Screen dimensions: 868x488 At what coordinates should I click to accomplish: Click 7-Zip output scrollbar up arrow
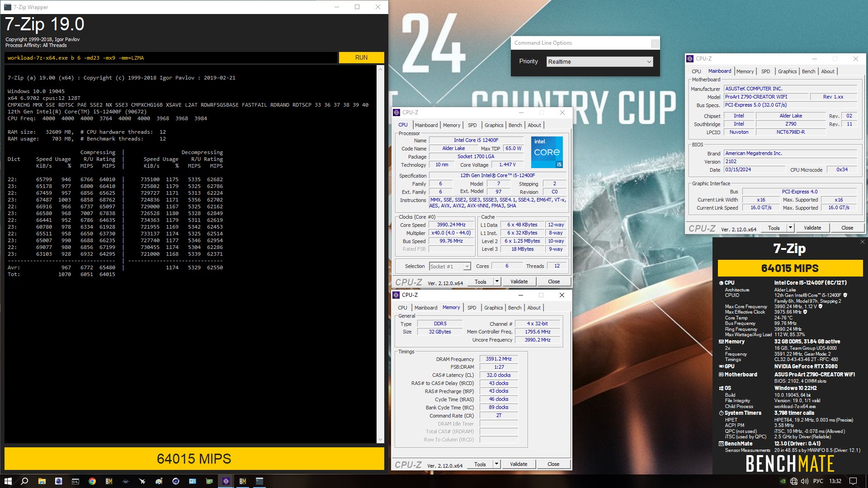[380, 69]
